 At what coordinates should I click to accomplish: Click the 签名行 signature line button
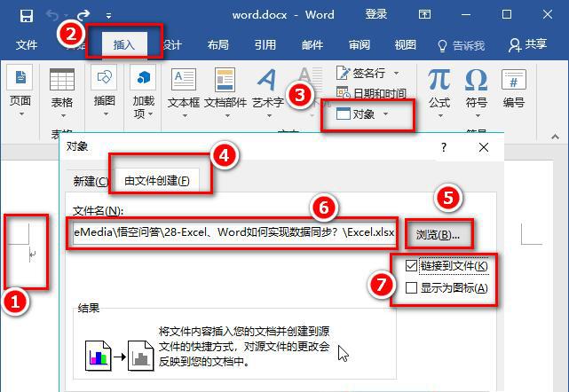tap(360, 73)
